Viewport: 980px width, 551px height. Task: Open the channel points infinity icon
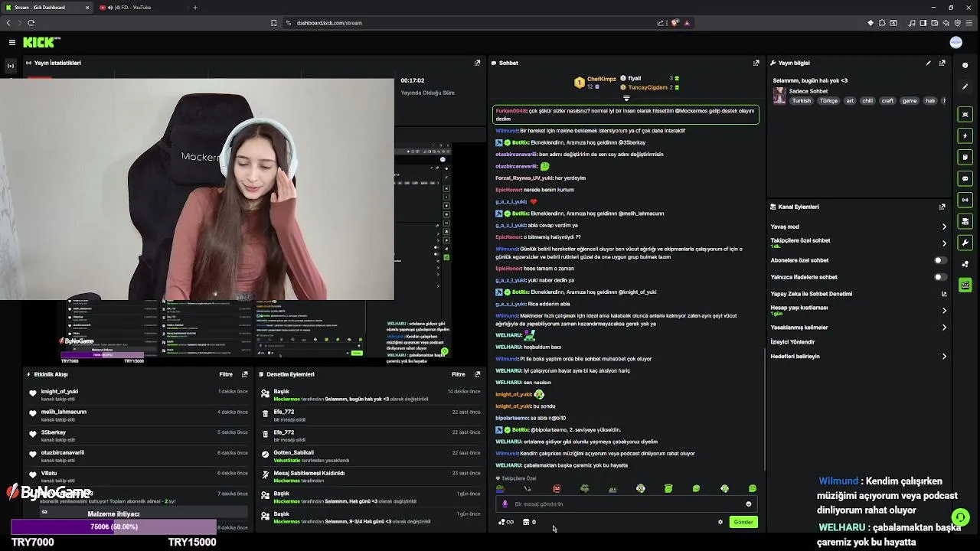(x=506, y=522)
